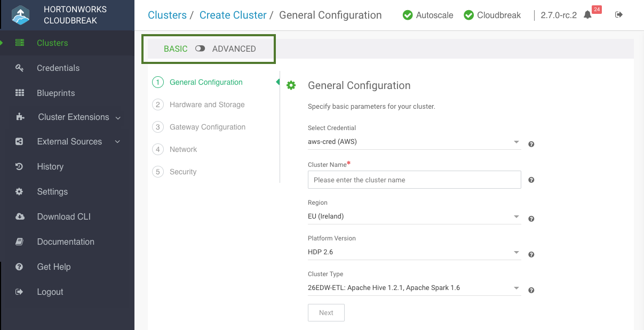The image size is (644, 330).
Task: Click help icon beside Platform Version
Action: pos(531,254)
